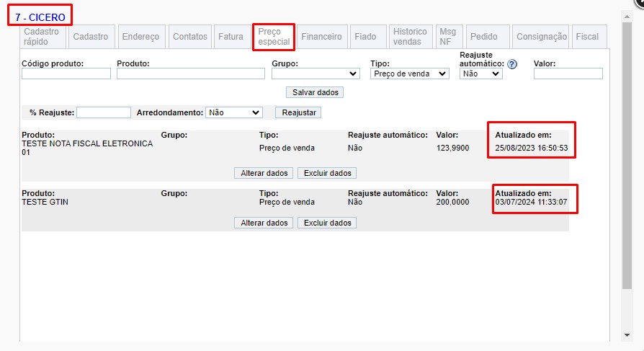Switch to the Financeiro tab
The height and width of the screenshot is (351, 644).
(321, 37)
